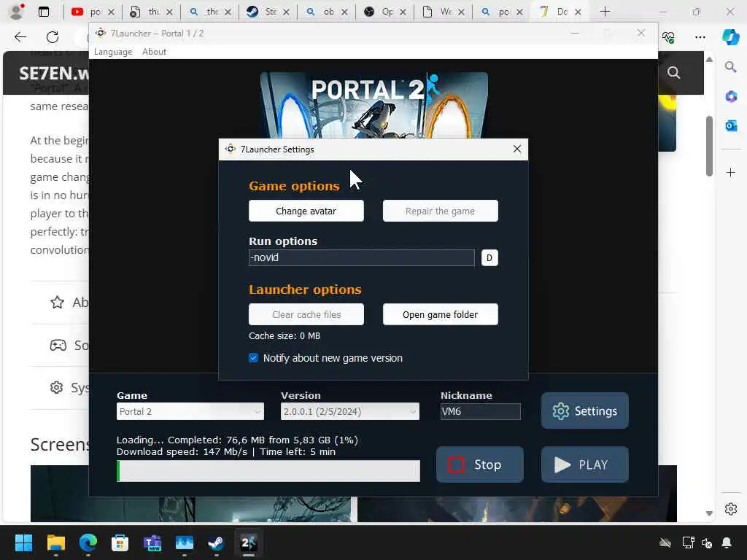
Task: Click Clear cache files button
Action: click(x=306, y=314)
